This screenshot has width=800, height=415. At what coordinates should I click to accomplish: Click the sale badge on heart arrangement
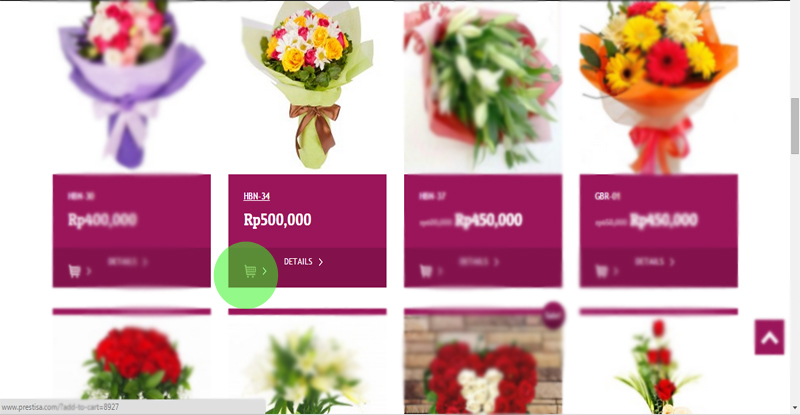point(554,315)
